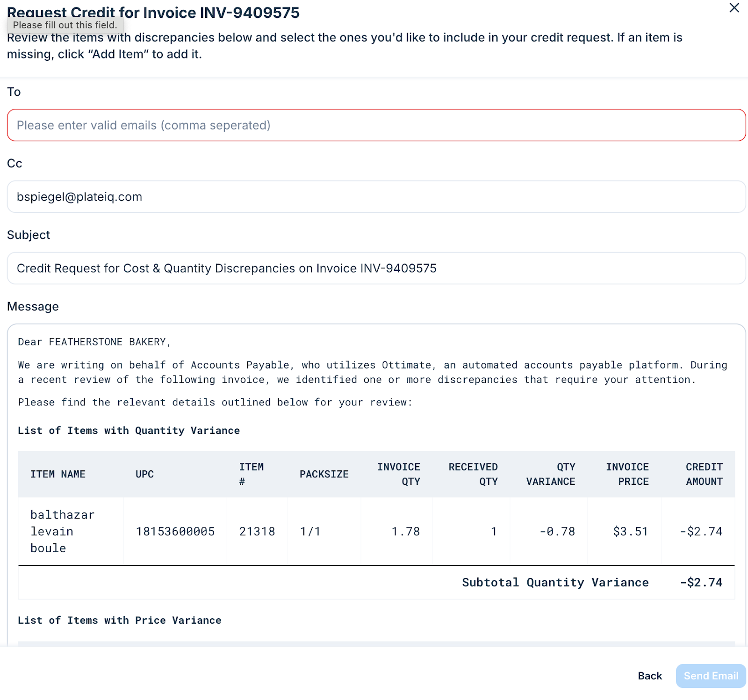The height and width of the screenshot is (700, 748).
Task: Click the 'We are writing on behalf' paragraph
Action: click(x=373, y=372)
